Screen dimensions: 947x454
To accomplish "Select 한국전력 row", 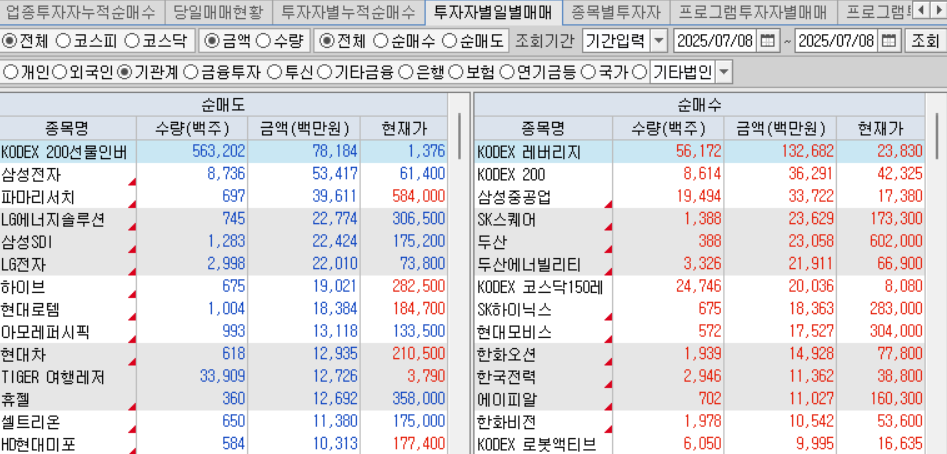I will [700, 377].
